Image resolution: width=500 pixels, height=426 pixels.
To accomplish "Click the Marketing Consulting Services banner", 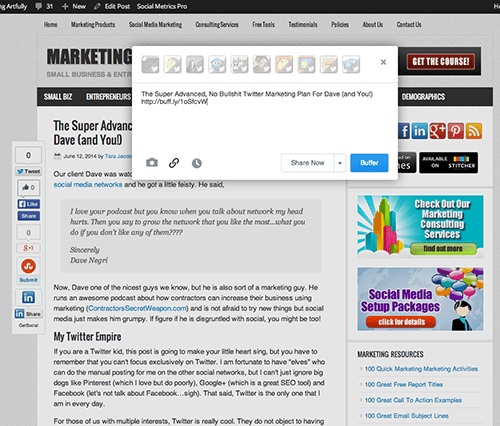I will [420, 226].
